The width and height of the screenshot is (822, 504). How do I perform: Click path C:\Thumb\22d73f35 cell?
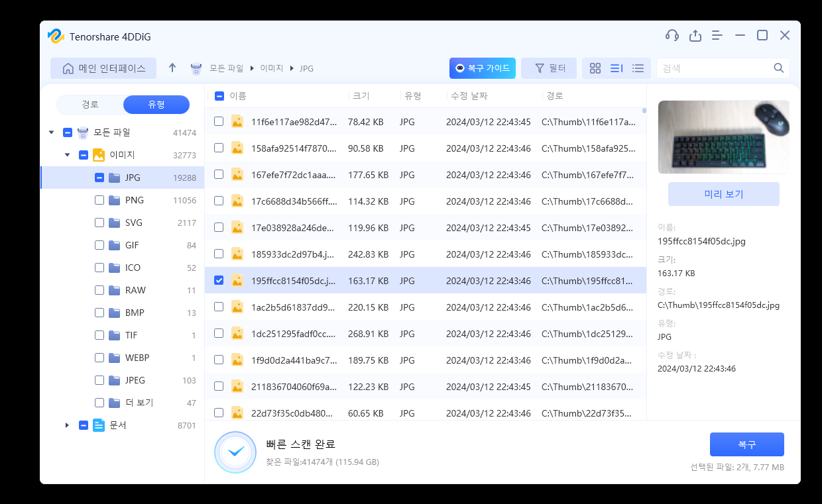pos(588,413)
